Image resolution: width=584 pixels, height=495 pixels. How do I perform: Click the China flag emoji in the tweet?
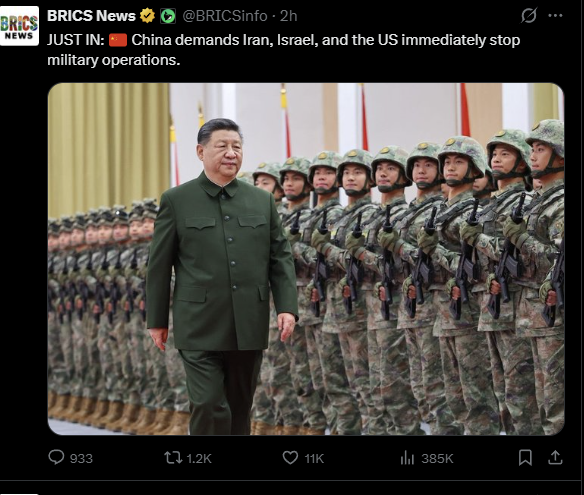[x=118, y=40]
